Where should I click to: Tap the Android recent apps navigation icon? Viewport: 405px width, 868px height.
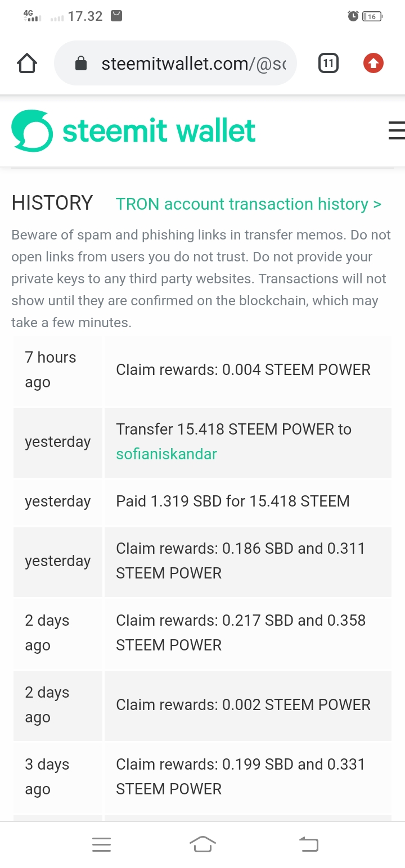pyautogui.click(x=101, y=844)
